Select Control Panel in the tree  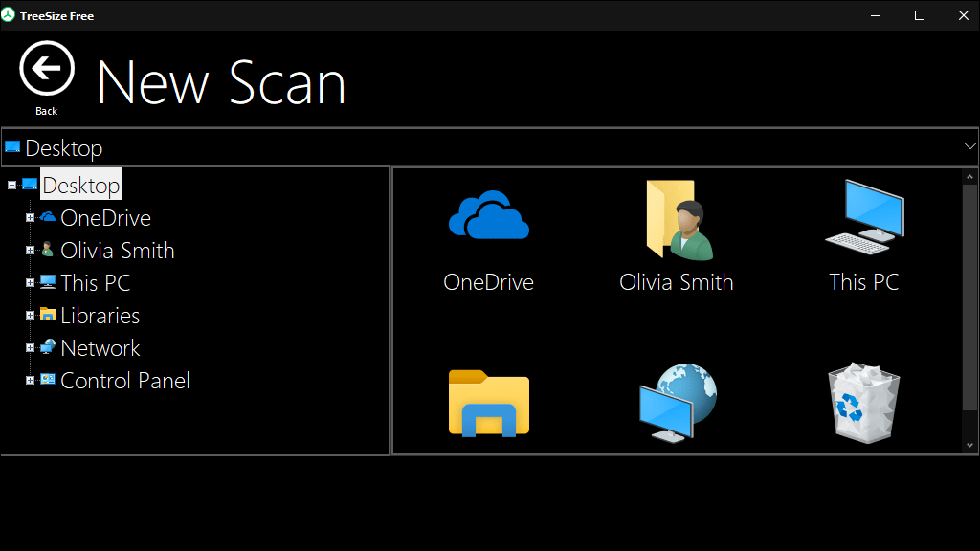[125, 381]
